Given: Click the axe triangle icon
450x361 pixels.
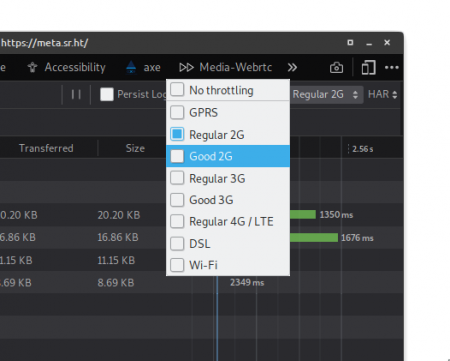Looking at the screenshot, I should (x=131, y=67).
